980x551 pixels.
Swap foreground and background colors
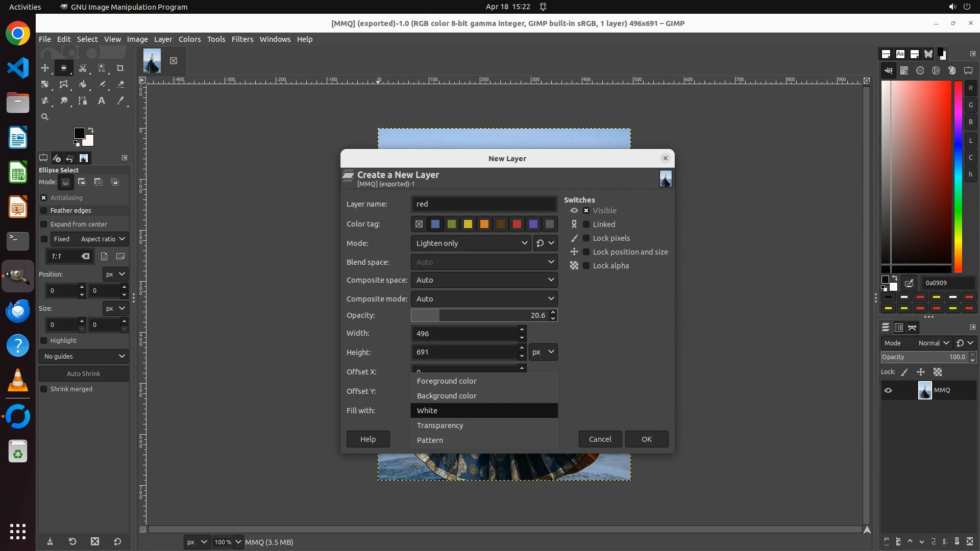91,130
